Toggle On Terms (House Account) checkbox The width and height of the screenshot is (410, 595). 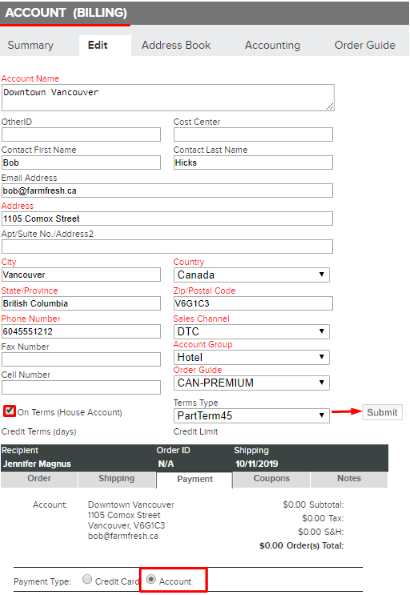pos(9,411)
